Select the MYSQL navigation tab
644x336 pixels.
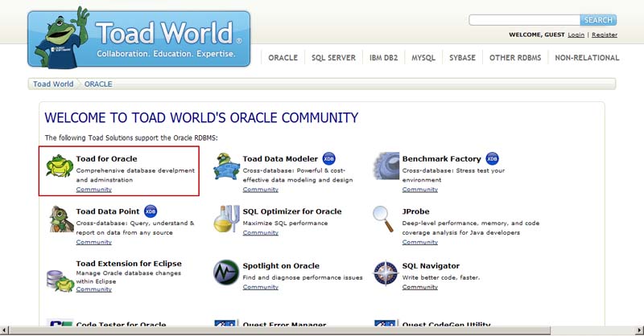click(423, 58)
